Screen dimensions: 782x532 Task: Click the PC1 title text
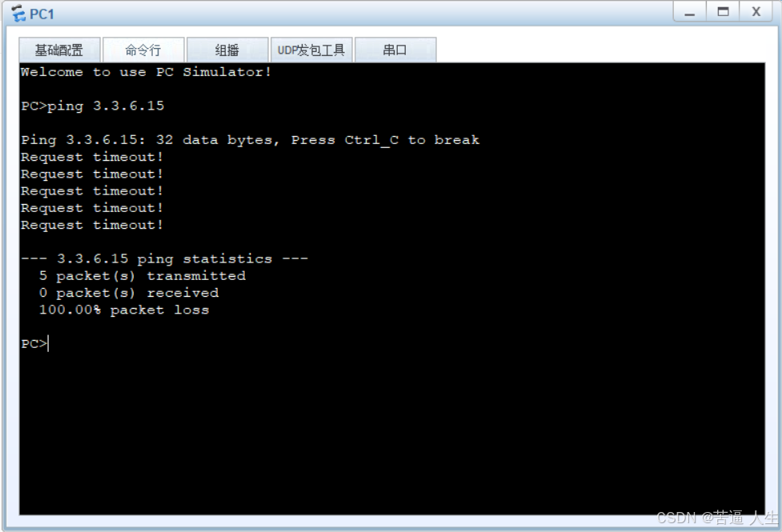tap(42, 14)
